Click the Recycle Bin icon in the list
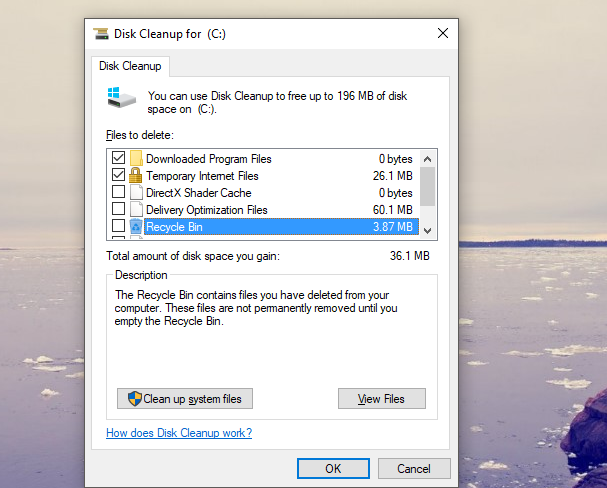The width and height of the screenshot is (607, 488). (136, 226)
